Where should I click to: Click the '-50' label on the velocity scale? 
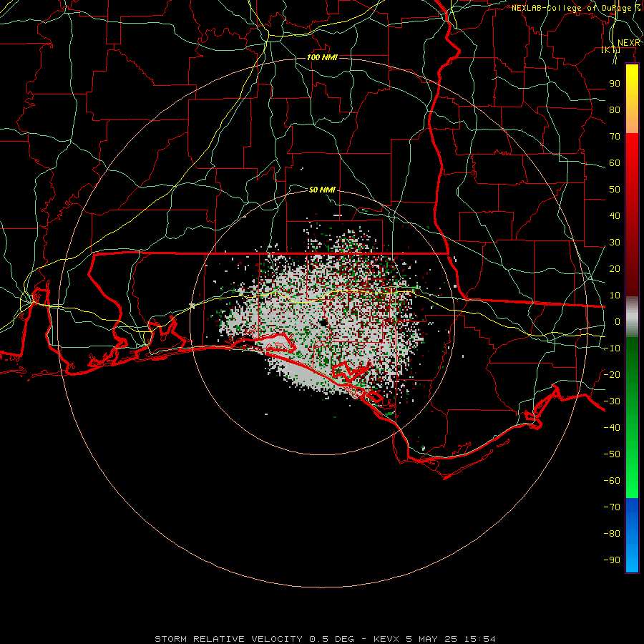tap(612, 454)
